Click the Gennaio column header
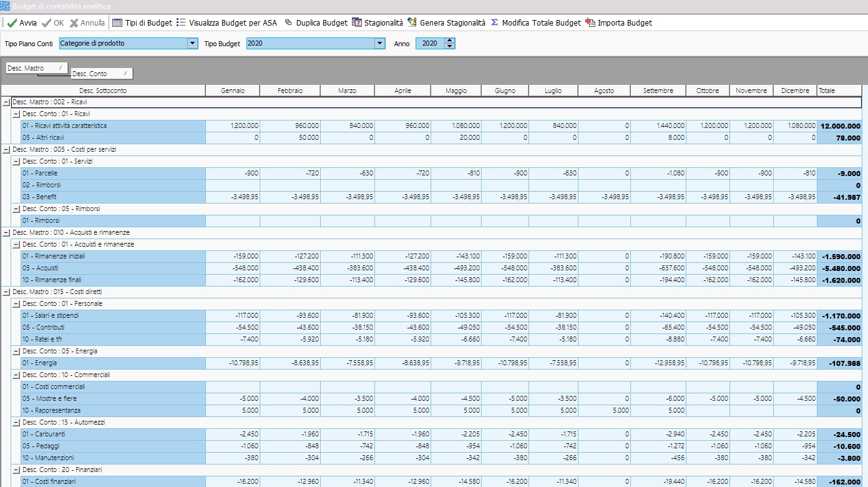Viewport: 868px width, 487px height. point(233,91)
